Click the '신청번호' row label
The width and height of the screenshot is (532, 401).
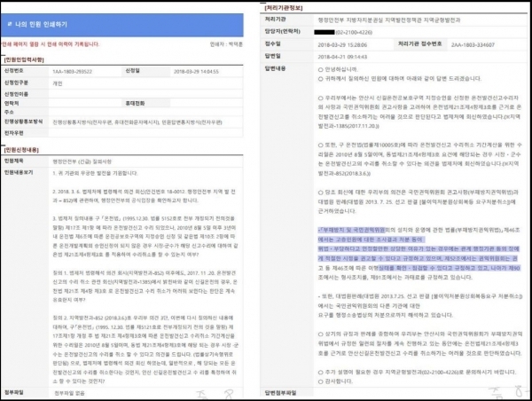click(x=14, y=71)
